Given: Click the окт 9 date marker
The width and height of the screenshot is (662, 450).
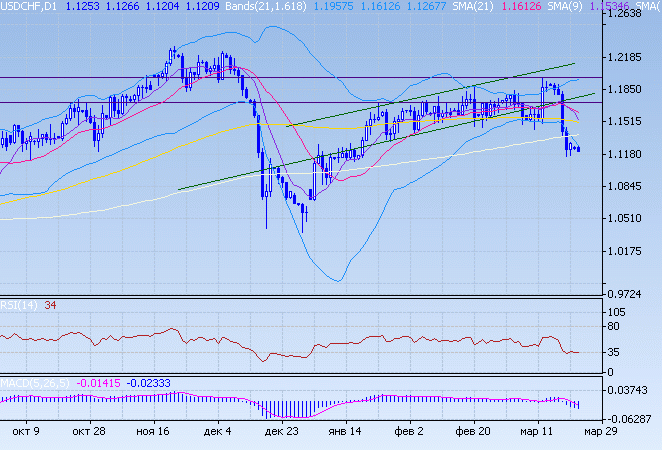Looking at the screenshot, I should click(26, 432).
